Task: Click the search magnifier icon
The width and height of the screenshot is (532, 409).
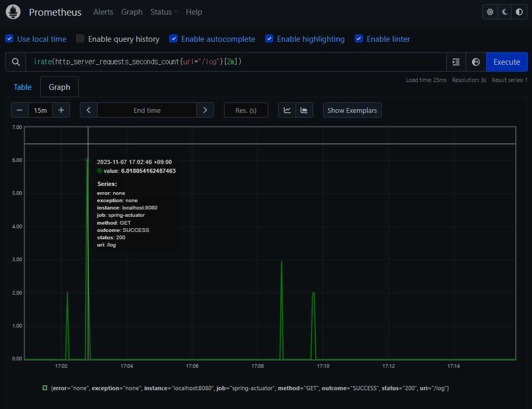Action: (16, 62)
